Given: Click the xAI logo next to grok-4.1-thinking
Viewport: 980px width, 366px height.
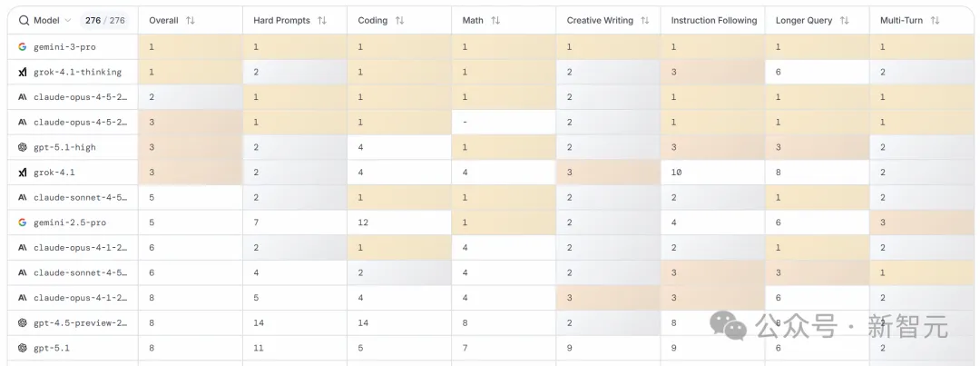Looking at the screenshot, I should [23, 72].
